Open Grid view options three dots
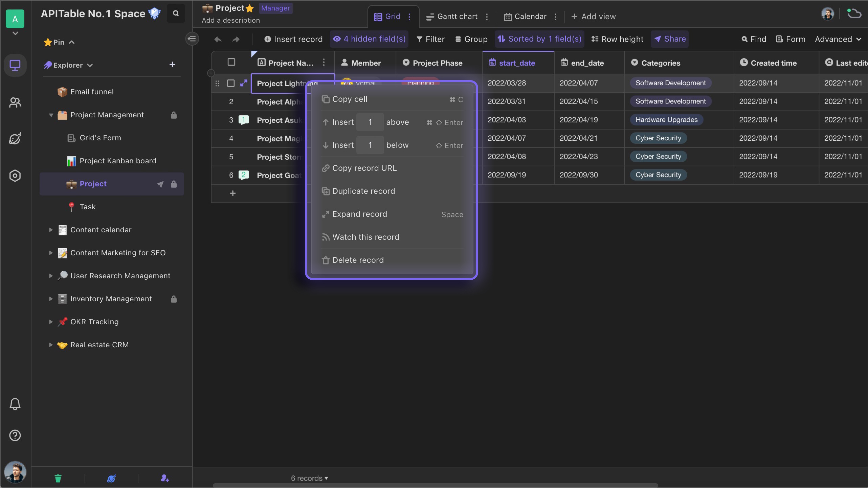 tap(409, 17)
